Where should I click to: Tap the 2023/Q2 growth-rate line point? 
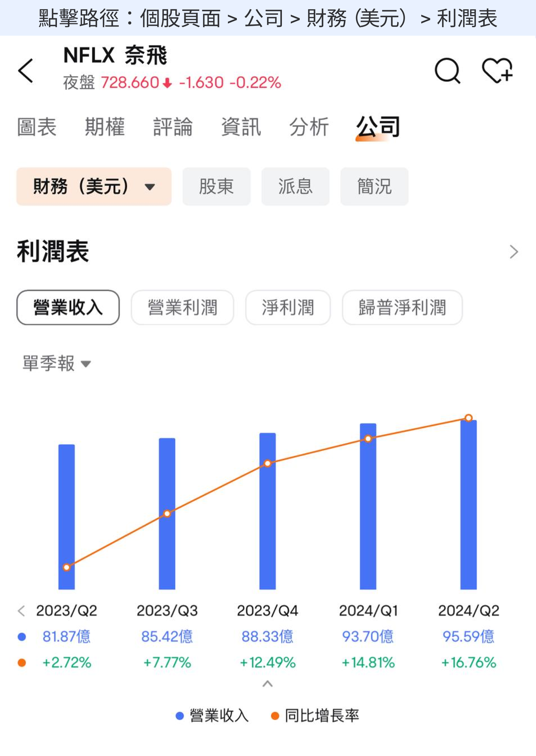click(67, 567)
